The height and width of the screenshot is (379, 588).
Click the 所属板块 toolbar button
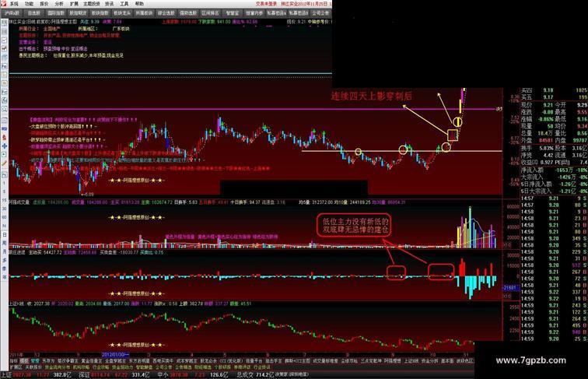tap(145, 13)
